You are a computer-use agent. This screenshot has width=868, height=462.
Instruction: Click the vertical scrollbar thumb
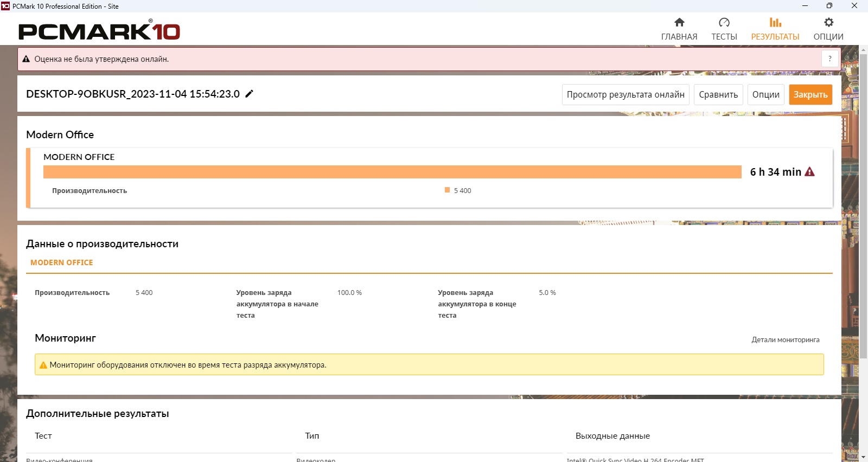(863, 206)
